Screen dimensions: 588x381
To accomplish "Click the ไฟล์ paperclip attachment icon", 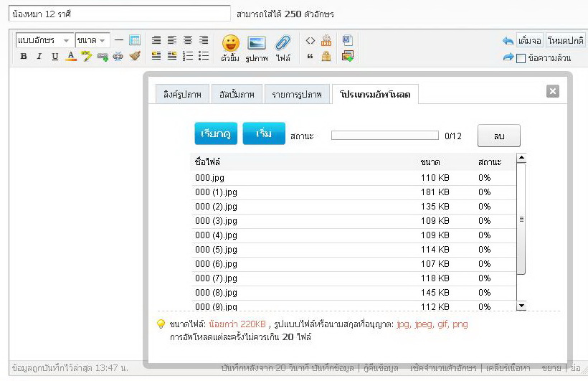I will 283,47.
